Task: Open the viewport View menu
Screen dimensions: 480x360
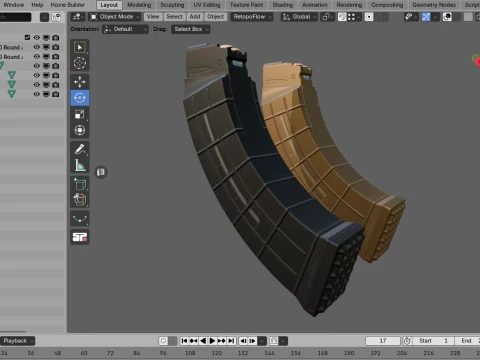Action: point(153,17)
